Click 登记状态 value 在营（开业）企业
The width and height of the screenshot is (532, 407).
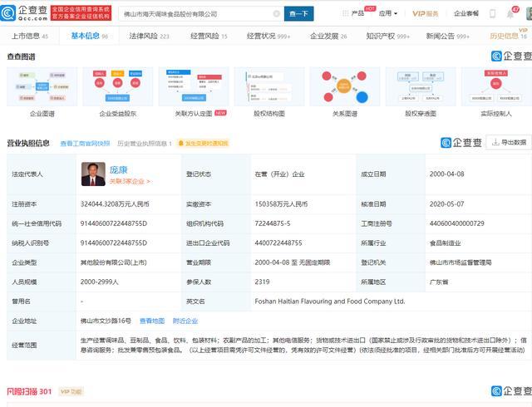[x=279, y=174]
